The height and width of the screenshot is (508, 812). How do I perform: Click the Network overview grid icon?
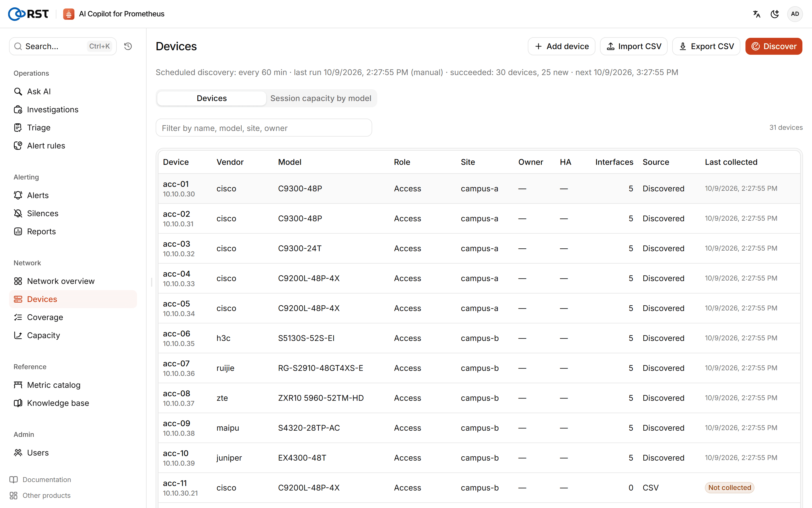(18, 281)
